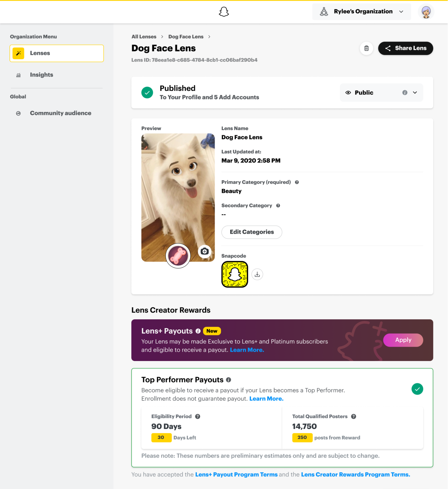Click Secondary Category help icon

tap(278, 205)
